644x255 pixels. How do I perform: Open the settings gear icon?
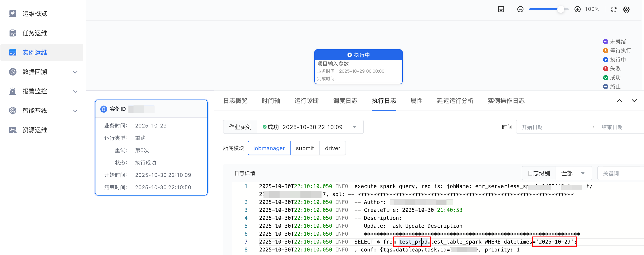click(x=626, y=9)
